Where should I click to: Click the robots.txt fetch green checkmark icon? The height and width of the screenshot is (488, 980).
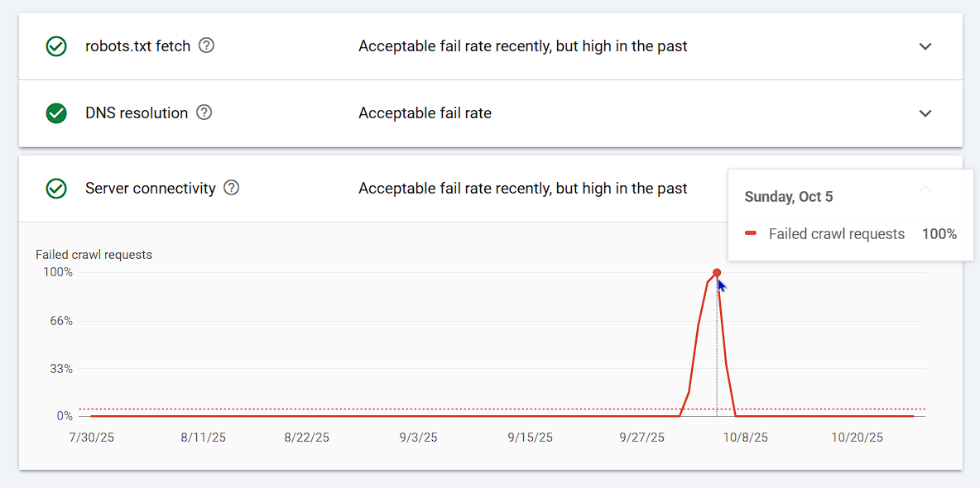pyautogui.click(x=56, y=46)
